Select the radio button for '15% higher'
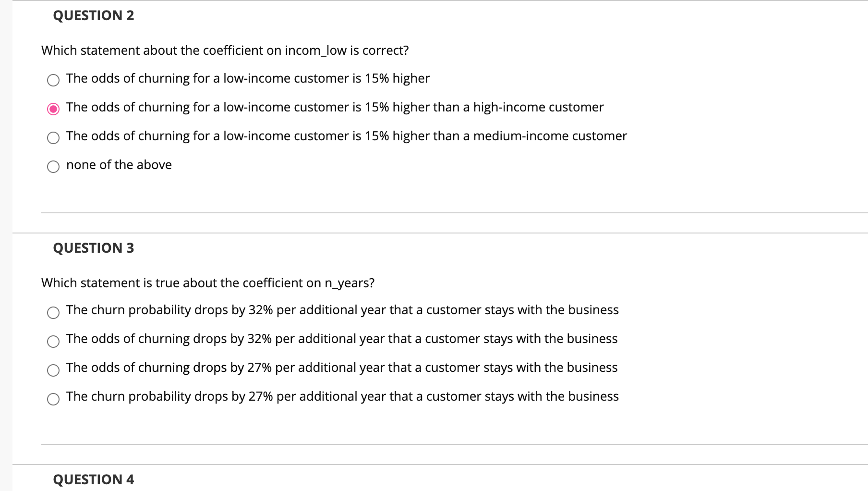The image size is (868, 491). click(53, 80)
